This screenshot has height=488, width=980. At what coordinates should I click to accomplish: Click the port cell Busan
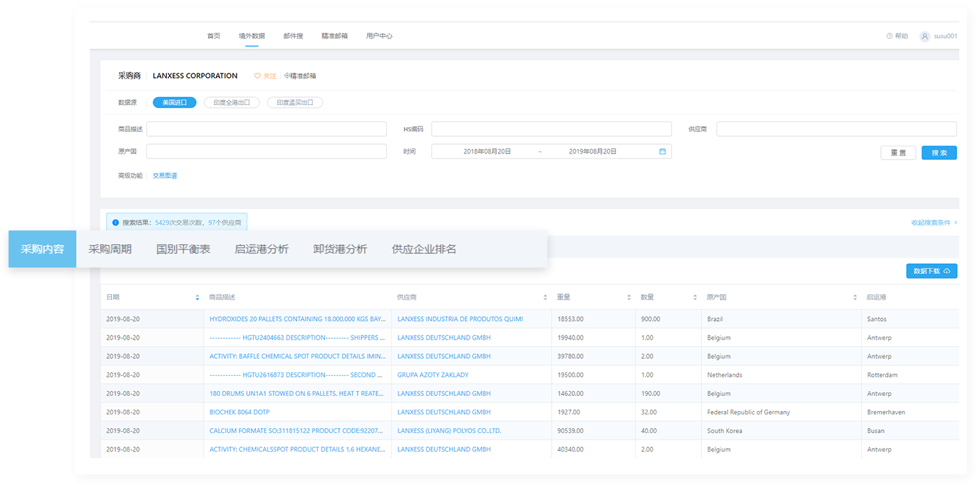(x=875, y=430)
